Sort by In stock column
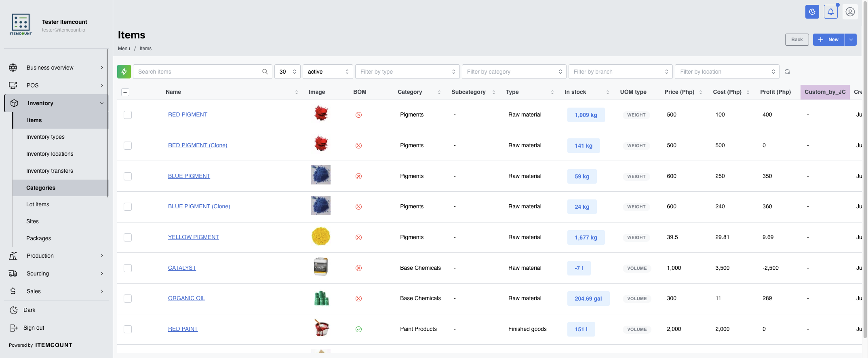Screen dimensions: 868x358 (608, 92)
